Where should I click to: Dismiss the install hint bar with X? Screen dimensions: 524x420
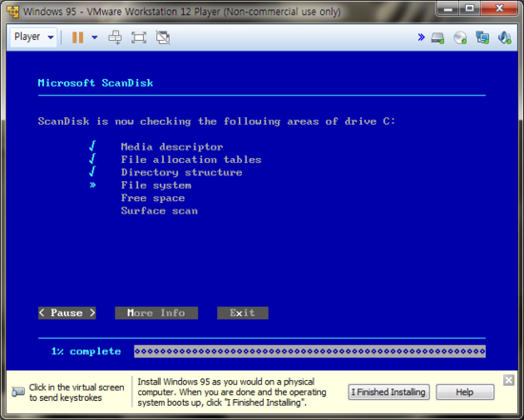pyautogui.click(x=509, y=380)
